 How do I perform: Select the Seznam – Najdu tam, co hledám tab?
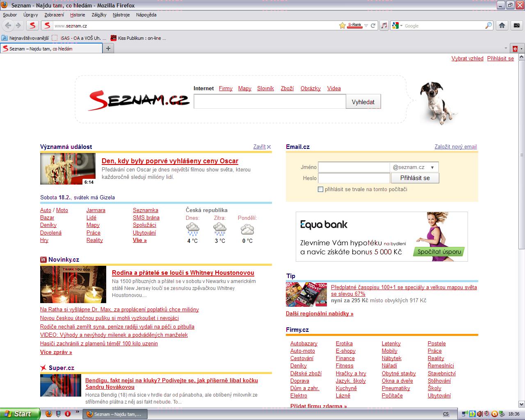(x=51, y=48)
